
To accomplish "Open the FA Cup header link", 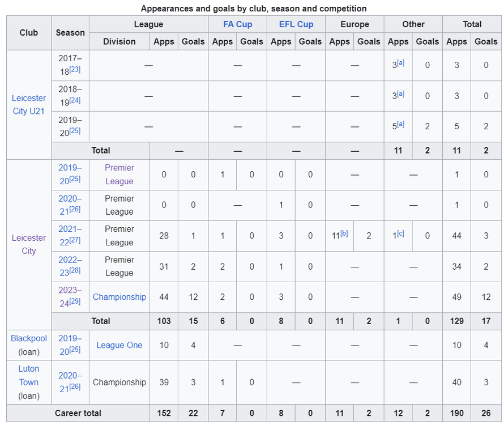I will pos(237,24).
